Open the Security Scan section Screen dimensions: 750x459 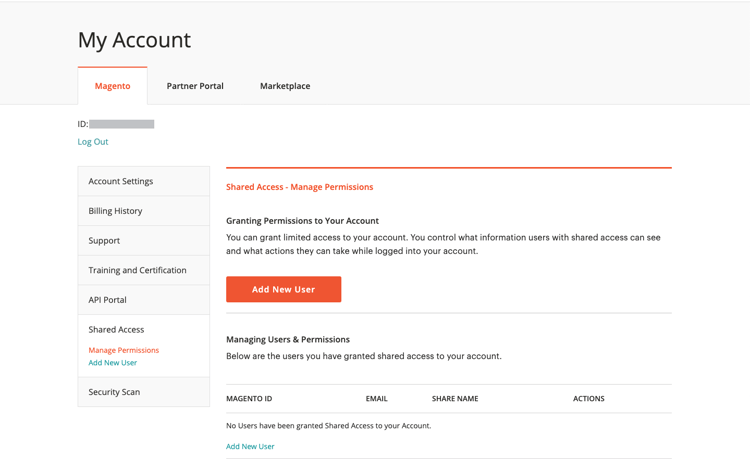tap(114, 392)
